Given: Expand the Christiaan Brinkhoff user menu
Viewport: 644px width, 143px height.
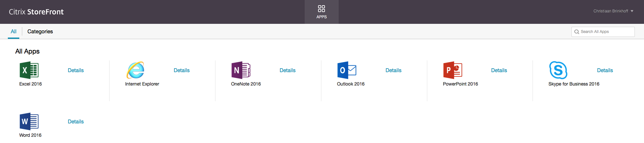Looking at the screenshot, I should click(613, 11).
